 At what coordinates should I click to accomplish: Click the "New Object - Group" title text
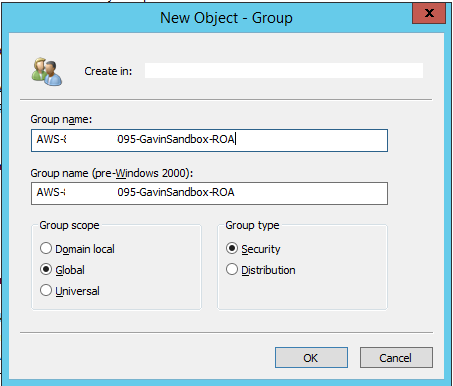click(x=226, y=18)
